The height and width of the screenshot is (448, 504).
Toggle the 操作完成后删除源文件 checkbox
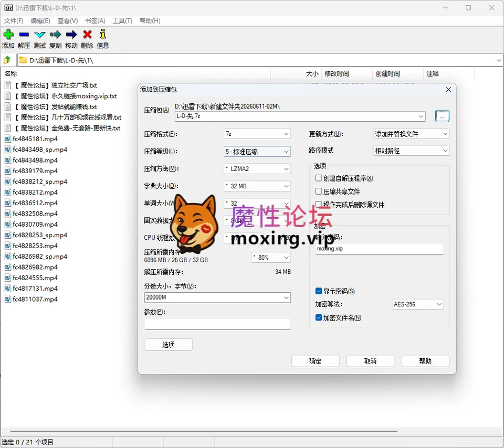(319, 205)
